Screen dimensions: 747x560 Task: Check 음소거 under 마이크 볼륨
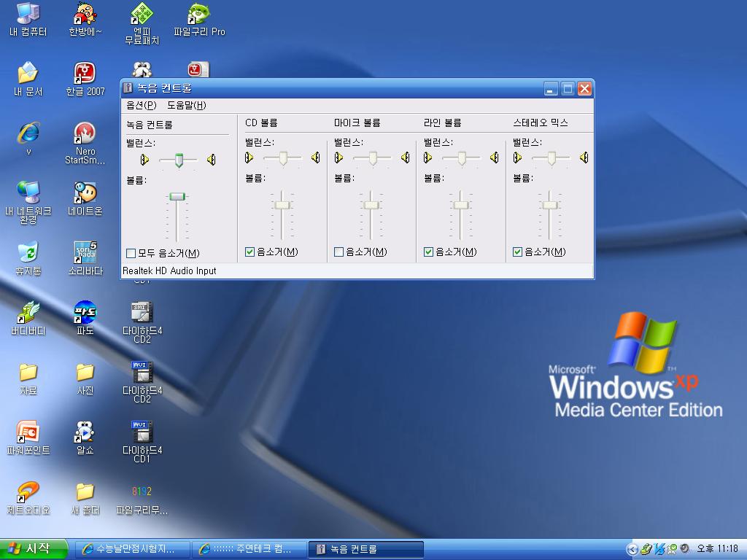tap(338, 252)
